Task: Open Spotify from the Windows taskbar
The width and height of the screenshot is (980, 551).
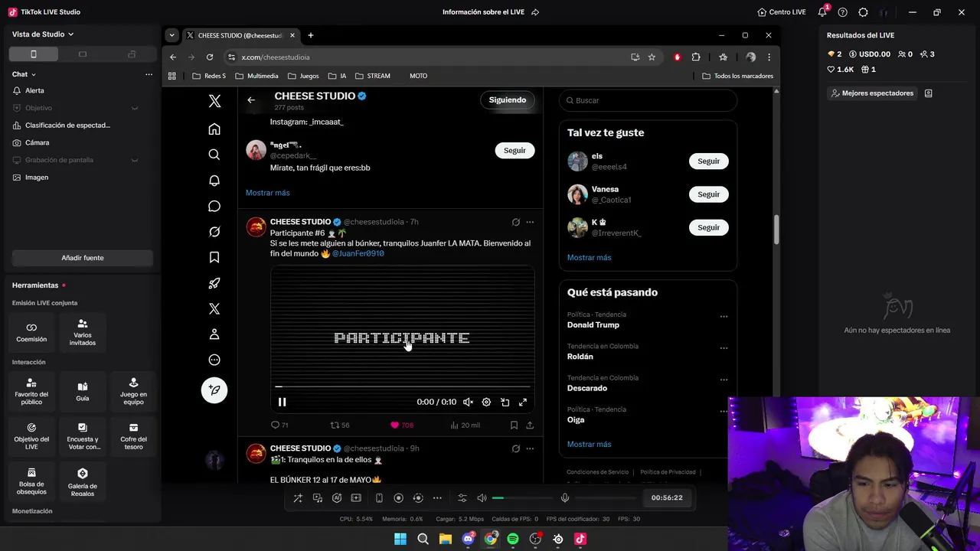Action: (x=513, y=539)
